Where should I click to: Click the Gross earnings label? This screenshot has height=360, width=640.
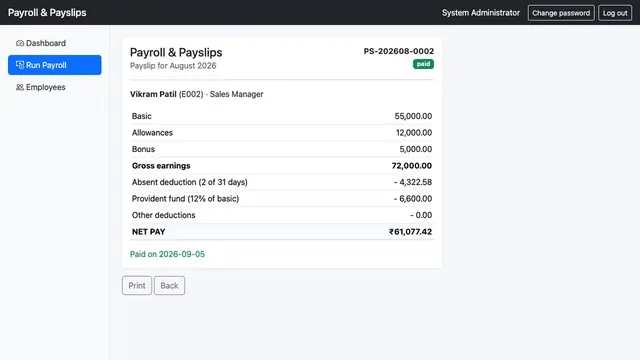click(161, 166)
